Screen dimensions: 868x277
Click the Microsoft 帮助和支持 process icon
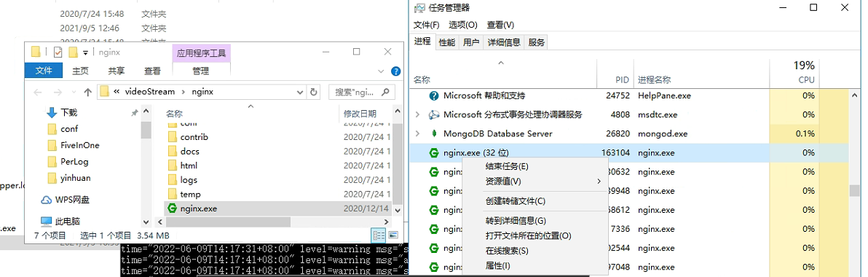click(x=434, y=95)
